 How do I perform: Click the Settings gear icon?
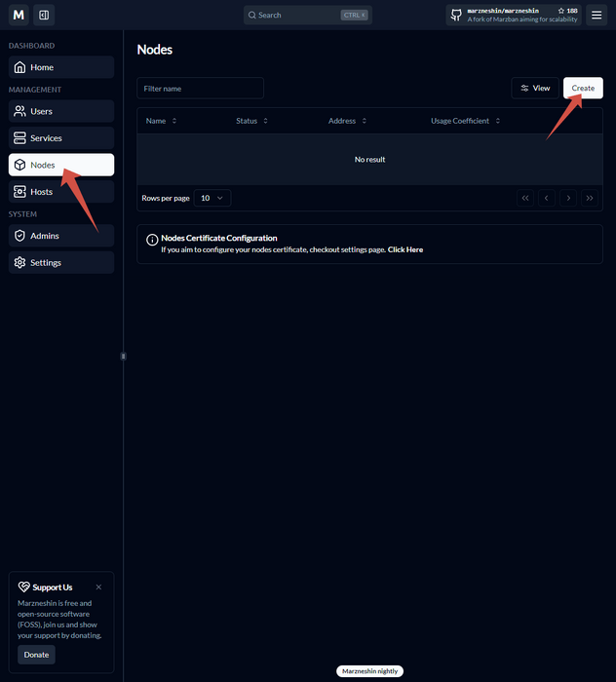tap(19, 263)
